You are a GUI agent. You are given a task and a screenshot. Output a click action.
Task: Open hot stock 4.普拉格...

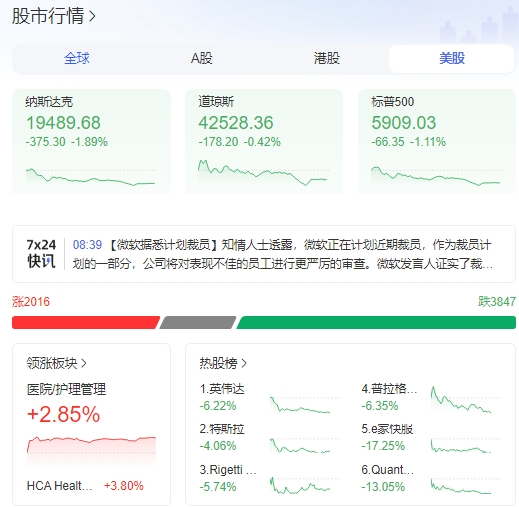coord(389,389)
